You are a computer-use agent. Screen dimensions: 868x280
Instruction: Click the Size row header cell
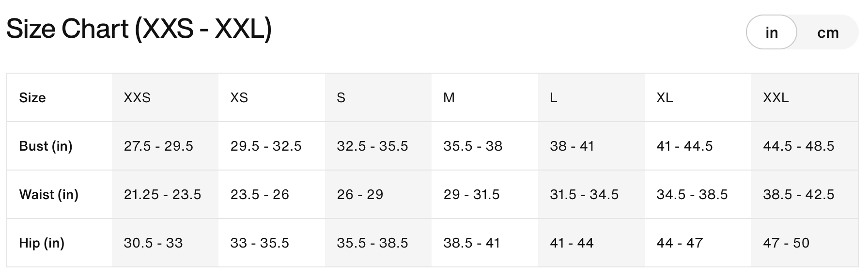click(x=32, y=98)
